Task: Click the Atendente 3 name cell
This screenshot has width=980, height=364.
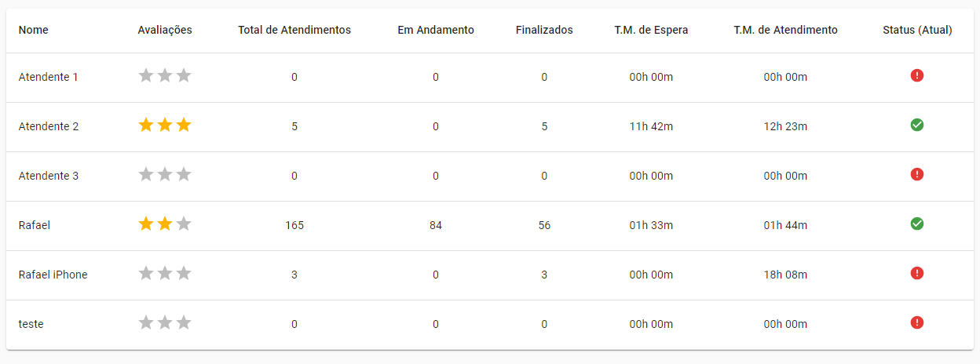Action: tap(49, 176)
